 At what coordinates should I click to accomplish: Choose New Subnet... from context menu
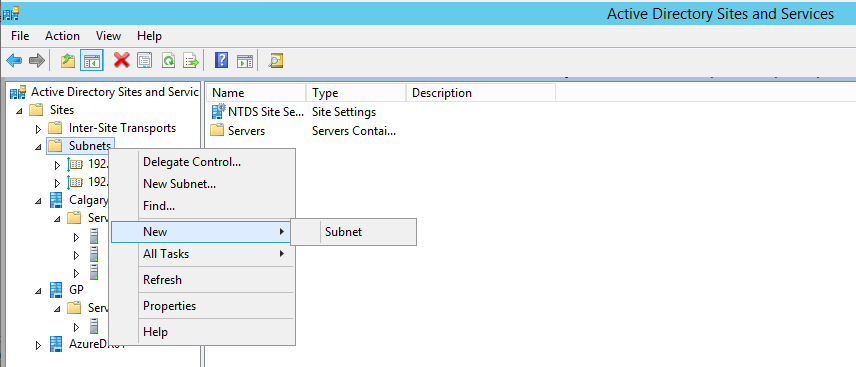click(x=203, y=184)
